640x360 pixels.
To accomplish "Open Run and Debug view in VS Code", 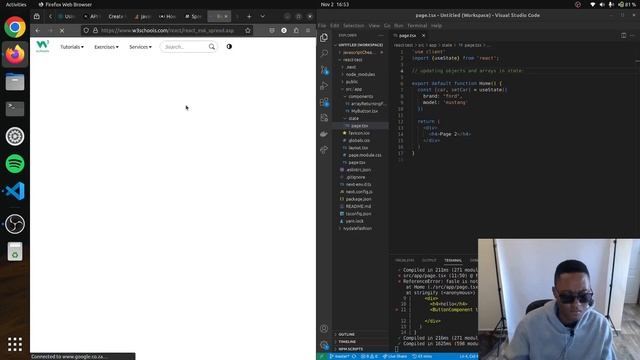I will [x=324, y=86].
